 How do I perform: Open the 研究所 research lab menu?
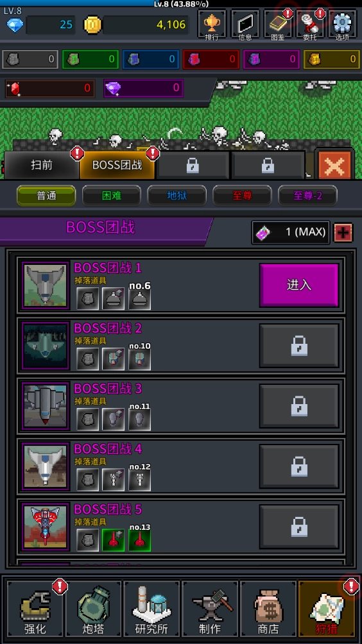151,609
